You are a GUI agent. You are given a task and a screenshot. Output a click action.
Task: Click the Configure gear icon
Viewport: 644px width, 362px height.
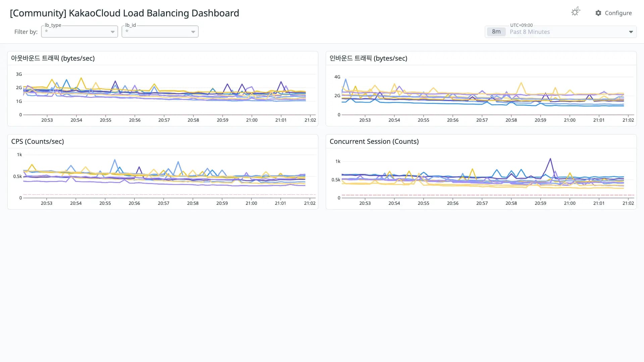[598, 13]
